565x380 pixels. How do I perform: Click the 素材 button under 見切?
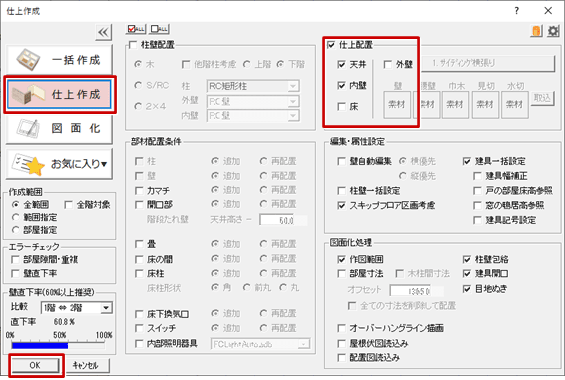tap(485, 104)
